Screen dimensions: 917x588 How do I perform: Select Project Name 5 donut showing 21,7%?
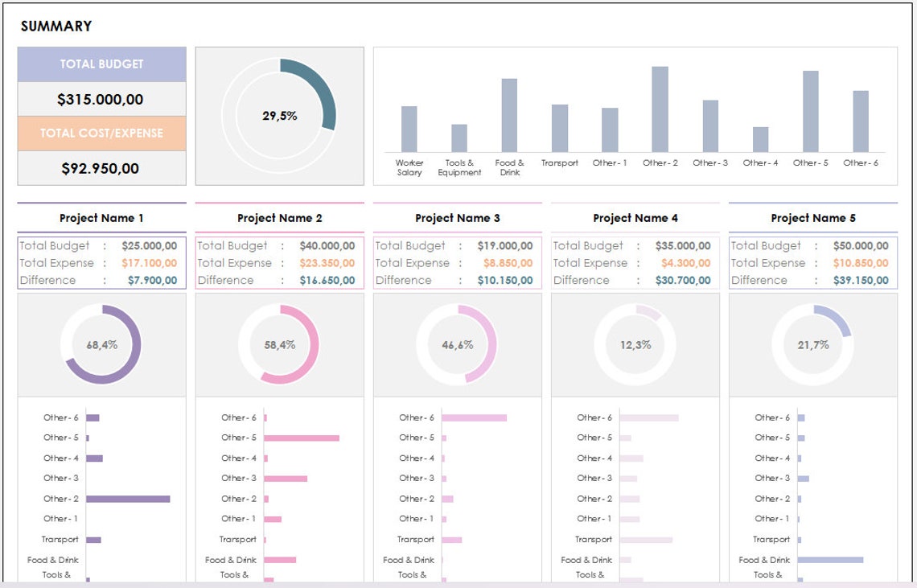812,344
